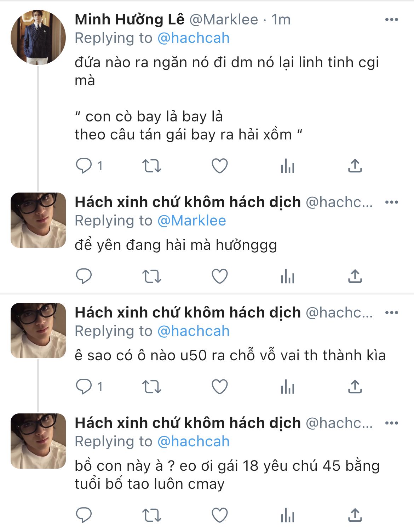Share Minh Hưởng Lê's tweet

[x=355, y=166]
